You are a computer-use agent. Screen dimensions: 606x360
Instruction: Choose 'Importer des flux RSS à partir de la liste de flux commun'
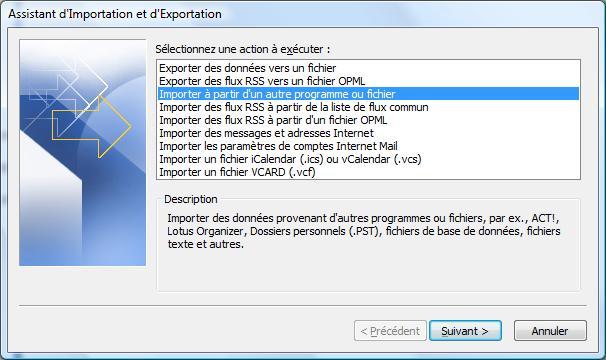tap(368, 107)
